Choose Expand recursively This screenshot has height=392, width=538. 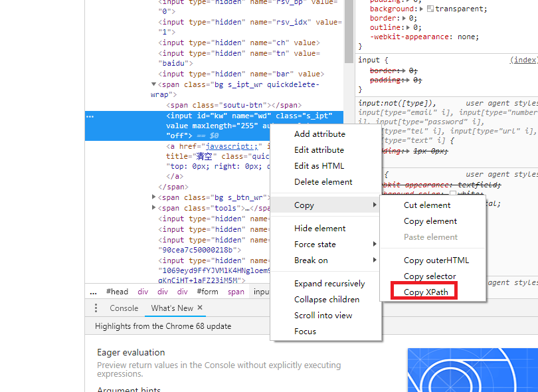click(x=329, y=284)
